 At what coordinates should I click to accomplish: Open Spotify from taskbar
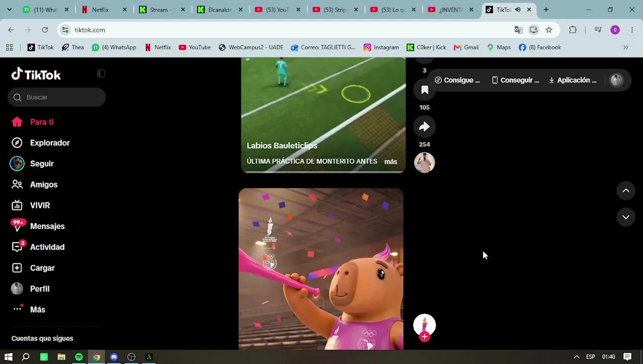click(79, 357)
